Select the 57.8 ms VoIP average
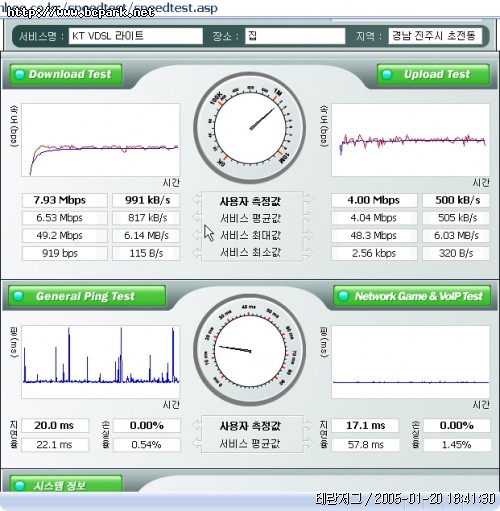The height and width of the screenshot is (511, 500). [x=365, y=445]
